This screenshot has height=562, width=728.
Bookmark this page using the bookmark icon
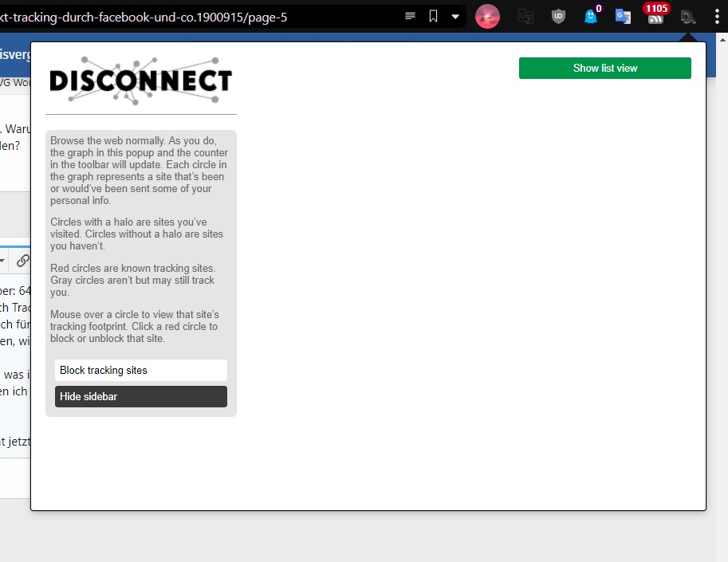432,15
